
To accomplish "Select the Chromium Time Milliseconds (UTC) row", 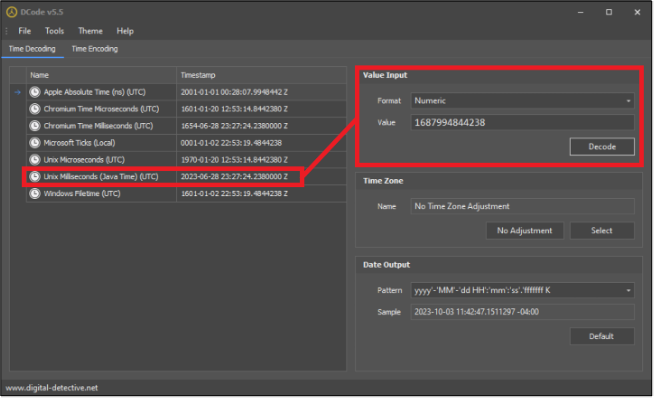I will tap(186, 126).
